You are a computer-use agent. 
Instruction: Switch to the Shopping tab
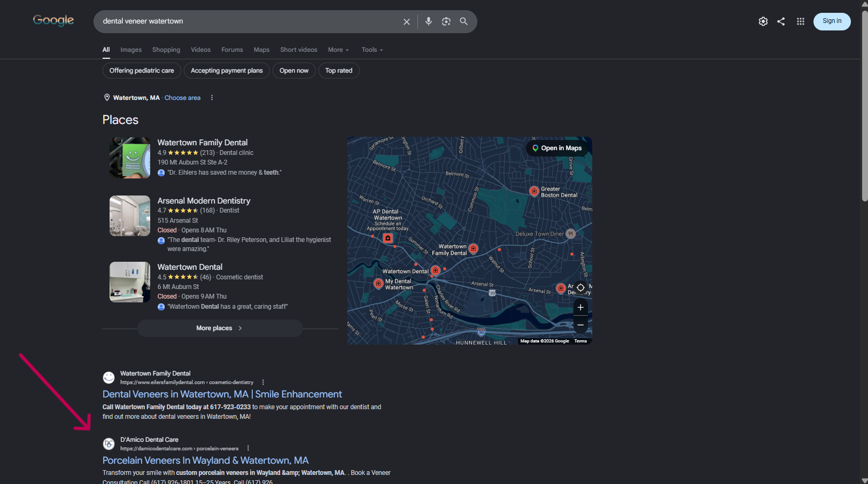coord(166,50)
